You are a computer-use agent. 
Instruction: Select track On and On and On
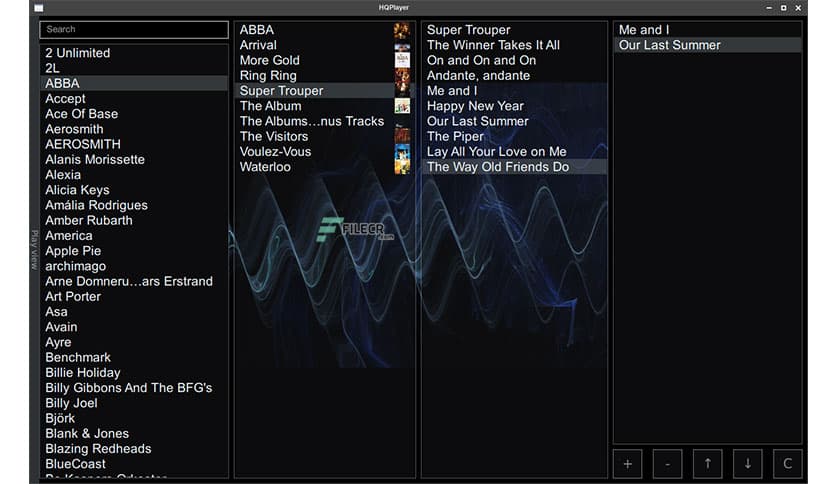coord(515,60)
